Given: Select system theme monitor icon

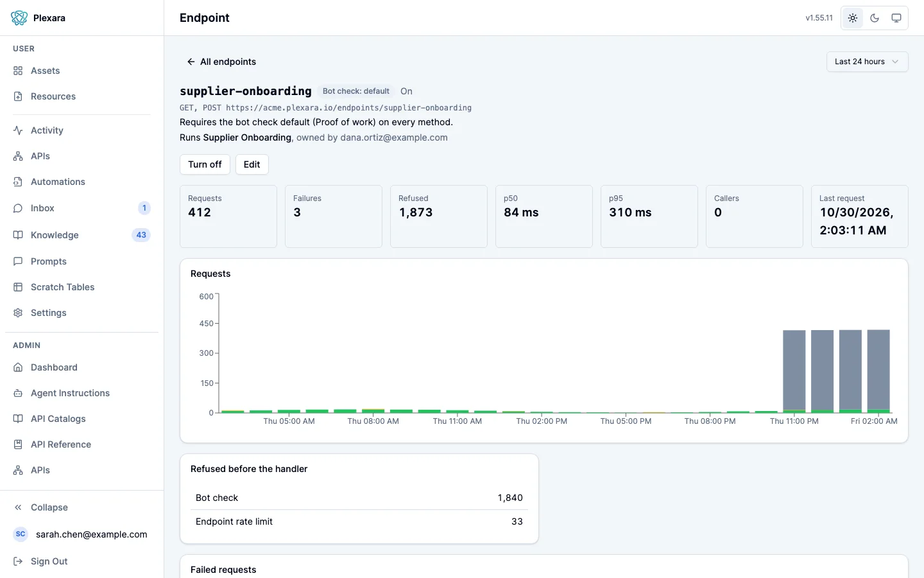Looking at the screenshot, I should (x=896, y=18).
